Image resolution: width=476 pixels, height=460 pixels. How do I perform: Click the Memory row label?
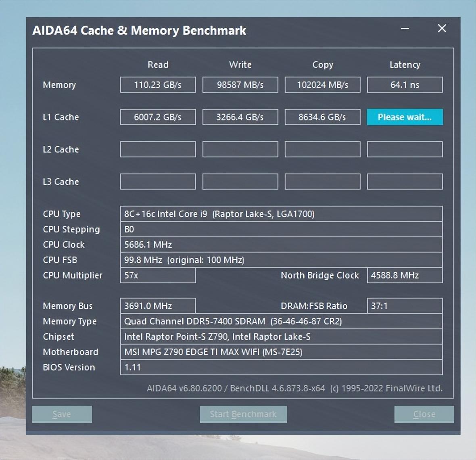pyautogui.click(x=59, y=85)
